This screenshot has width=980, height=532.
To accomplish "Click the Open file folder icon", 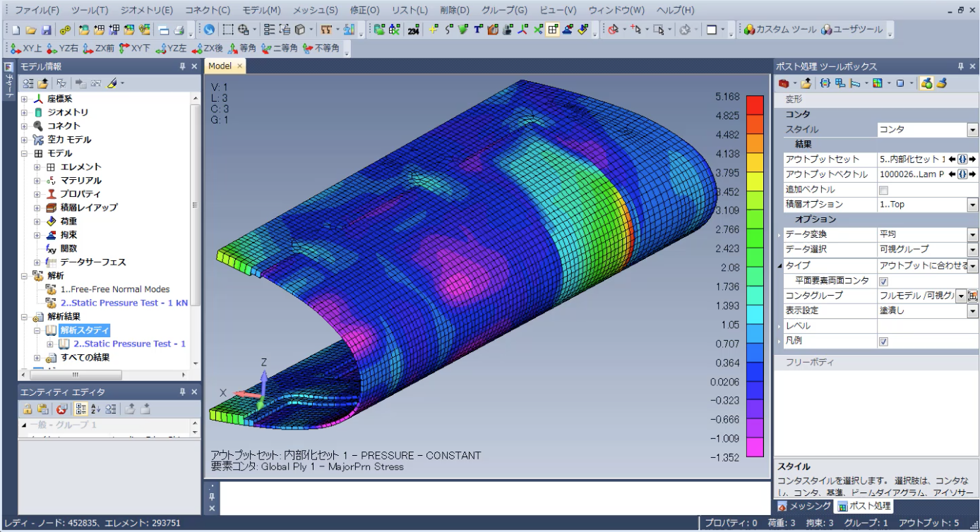I will 30,30.
